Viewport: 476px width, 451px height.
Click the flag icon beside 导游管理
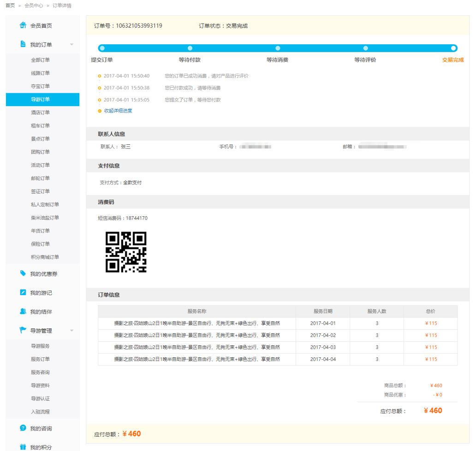click(23, 330)
